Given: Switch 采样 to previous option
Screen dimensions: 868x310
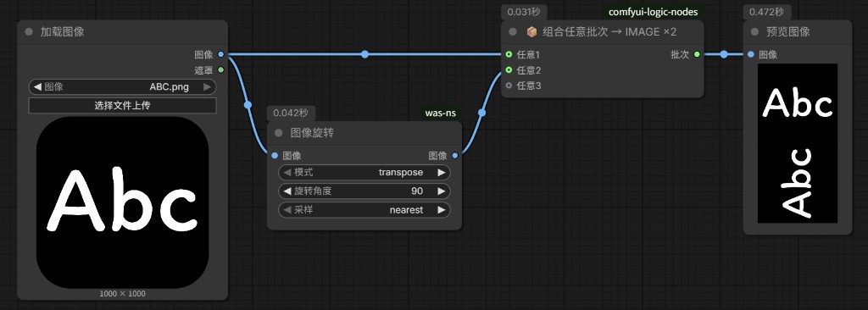Looking at the screenshot, I should point(287,210).
